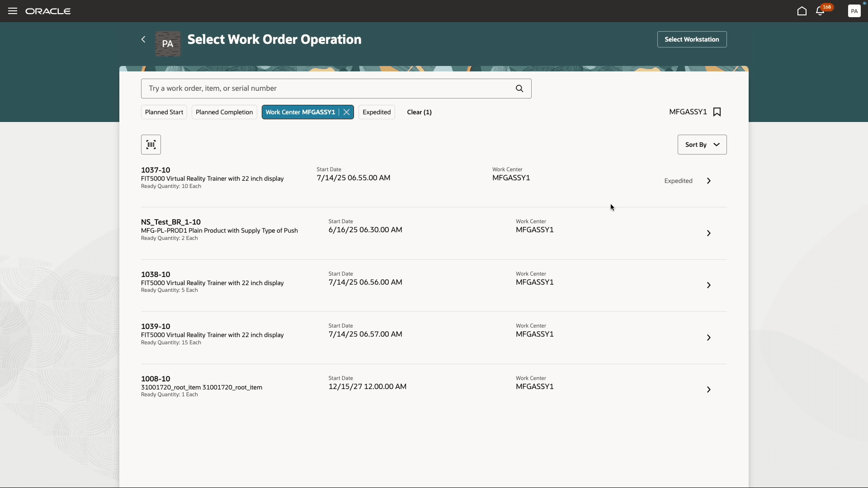Expand work order 1037-10 details
Image resolution: width=868 pixels, height=488 pixels.
[708, 180]
